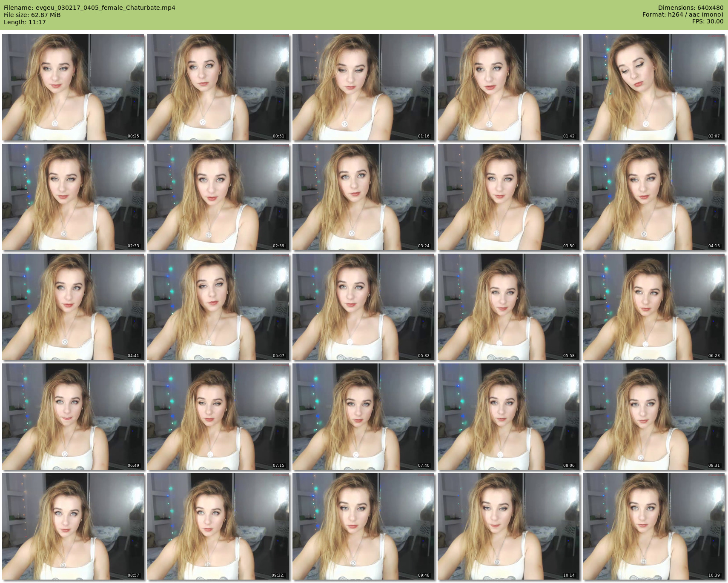Open the frame timestamped 03:24
Image resolution: width=728 pixels, height=583 pixels.
364,197
